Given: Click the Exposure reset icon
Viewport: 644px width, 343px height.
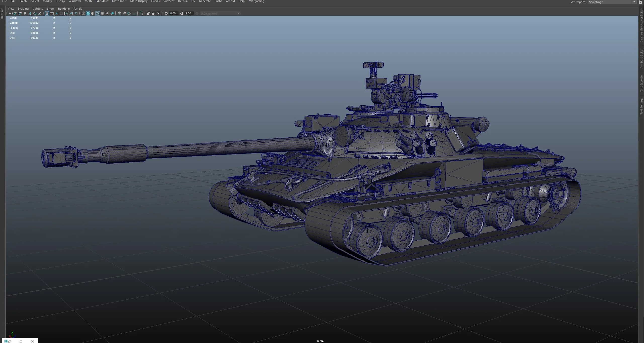Looking at the screenshot, I should [x=166, y=13].
